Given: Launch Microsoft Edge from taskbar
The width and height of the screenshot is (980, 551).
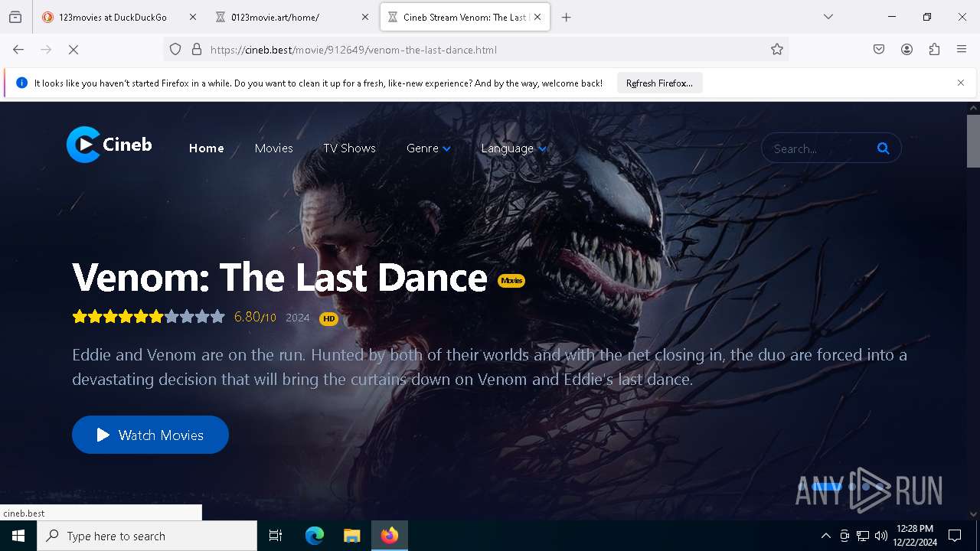Looking at the screenshot, I should click(315, 536).
